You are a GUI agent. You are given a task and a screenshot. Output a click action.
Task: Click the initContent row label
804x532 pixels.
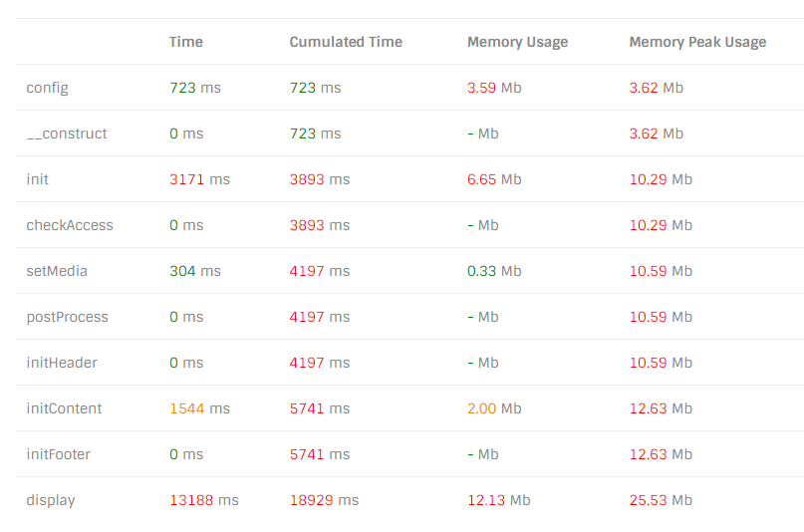[x=64, y=408]
